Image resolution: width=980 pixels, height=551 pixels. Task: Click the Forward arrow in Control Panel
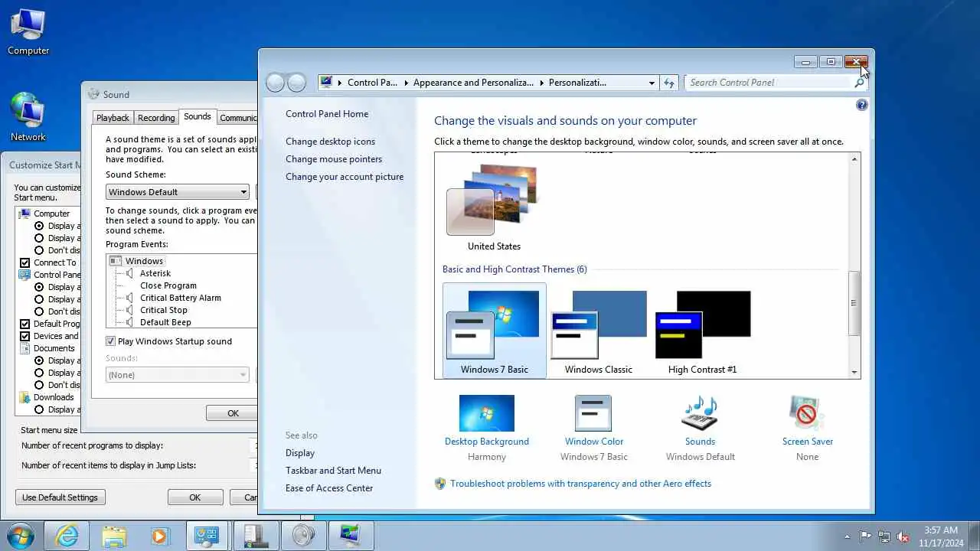coord(296,83)
